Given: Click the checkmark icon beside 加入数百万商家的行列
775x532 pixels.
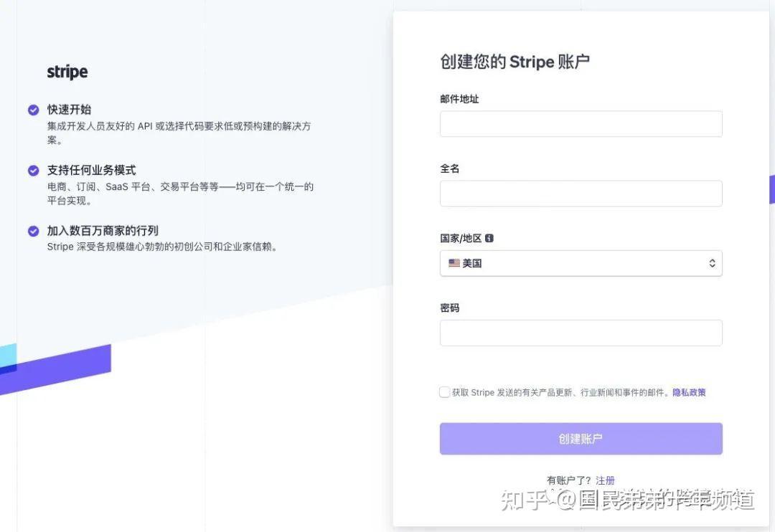Looking at the screenshot, I should [33, 230].
